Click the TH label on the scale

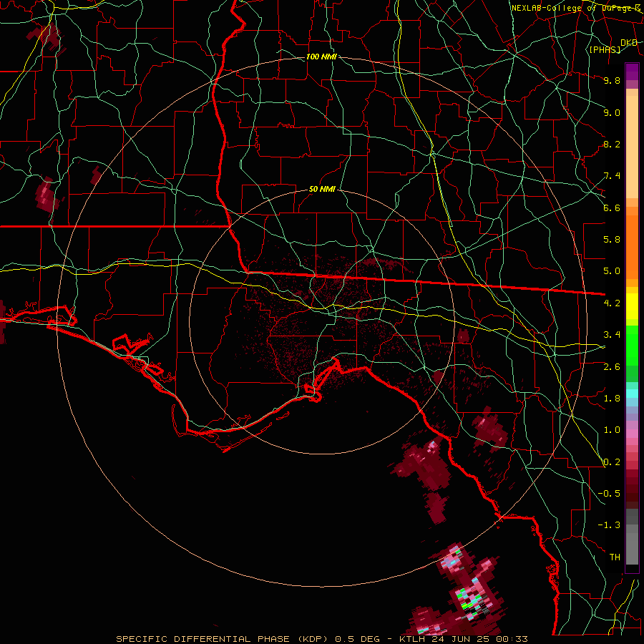[615, 557]
